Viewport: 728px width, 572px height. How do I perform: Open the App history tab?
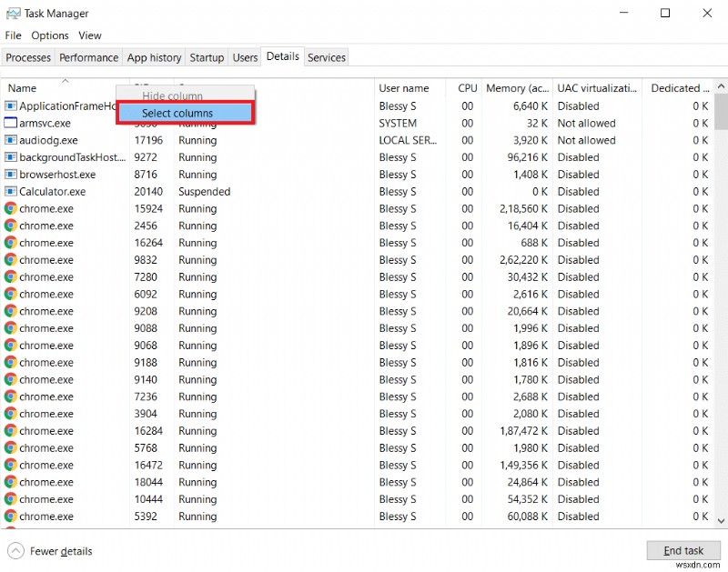154,57
